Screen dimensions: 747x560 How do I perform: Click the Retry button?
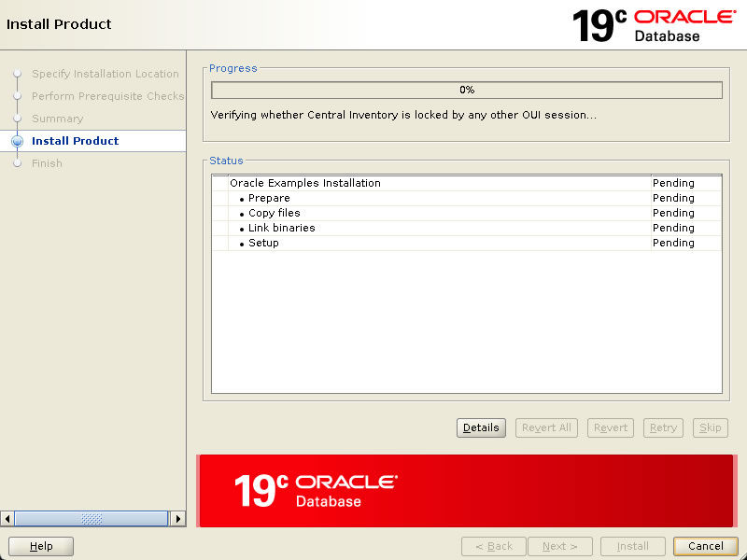(663, 427)
